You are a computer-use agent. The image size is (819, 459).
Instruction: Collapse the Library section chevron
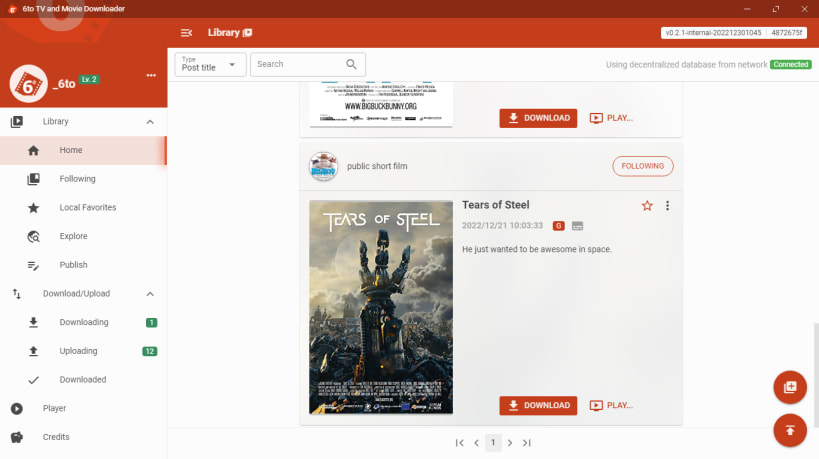point(150,122)
